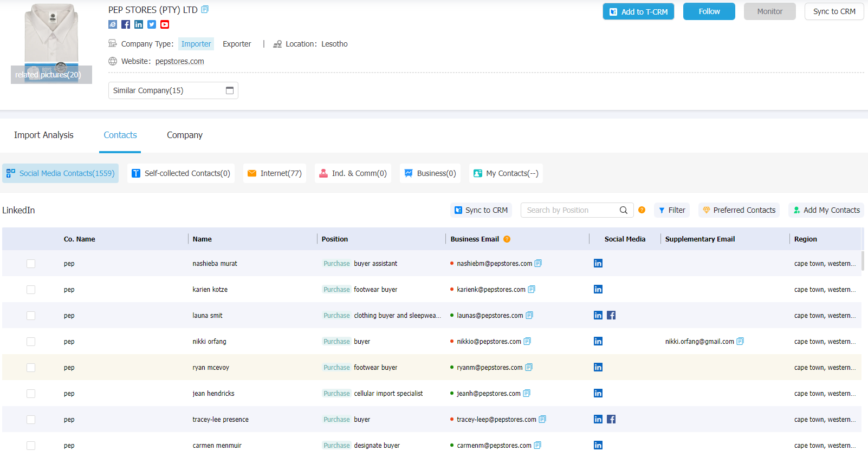Copy ryanm@pepstores.com email icon
The image size is (868, 457).
pos(529,368)
